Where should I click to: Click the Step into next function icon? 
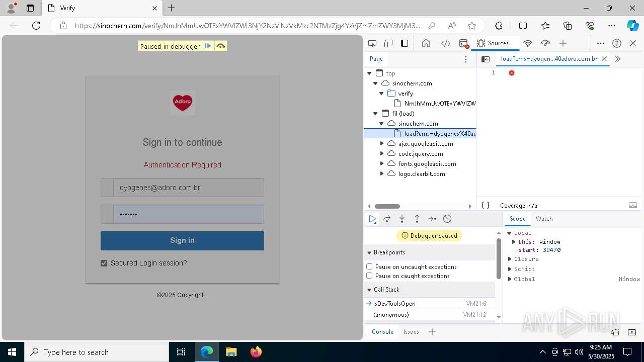[x=402, y=219]
